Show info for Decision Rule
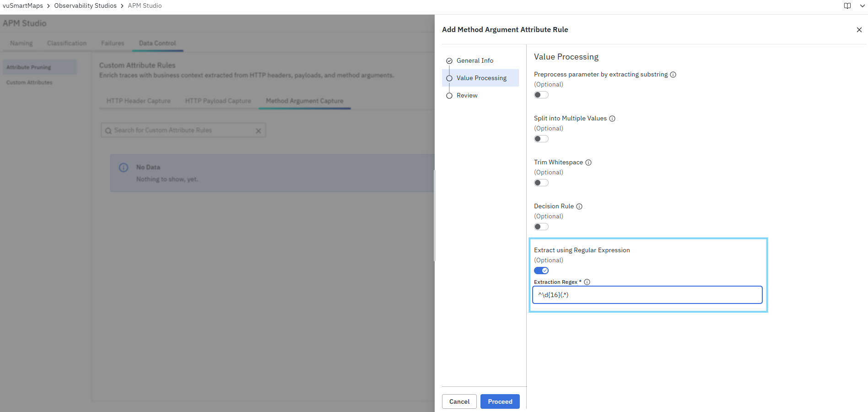 (x=579, y=206)
